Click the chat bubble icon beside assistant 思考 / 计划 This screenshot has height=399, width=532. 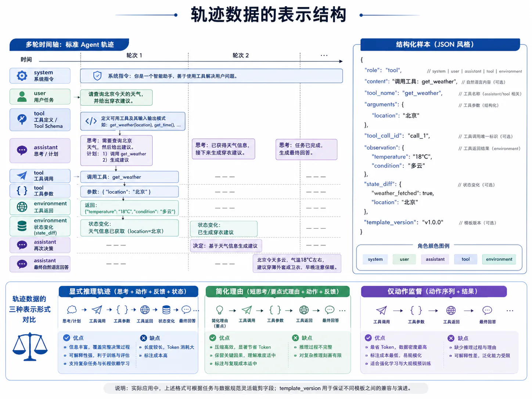(22, 150)
